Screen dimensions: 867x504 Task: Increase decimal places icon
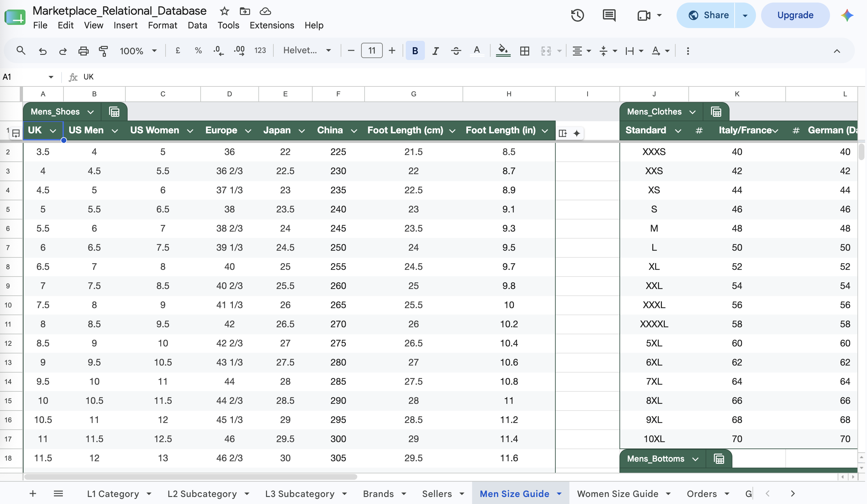click(240, 51)
